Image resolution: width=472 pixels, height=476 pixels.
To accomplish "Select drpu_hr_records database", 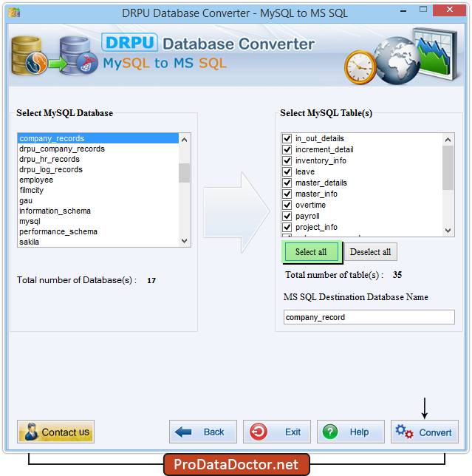I will click(98, 159).
